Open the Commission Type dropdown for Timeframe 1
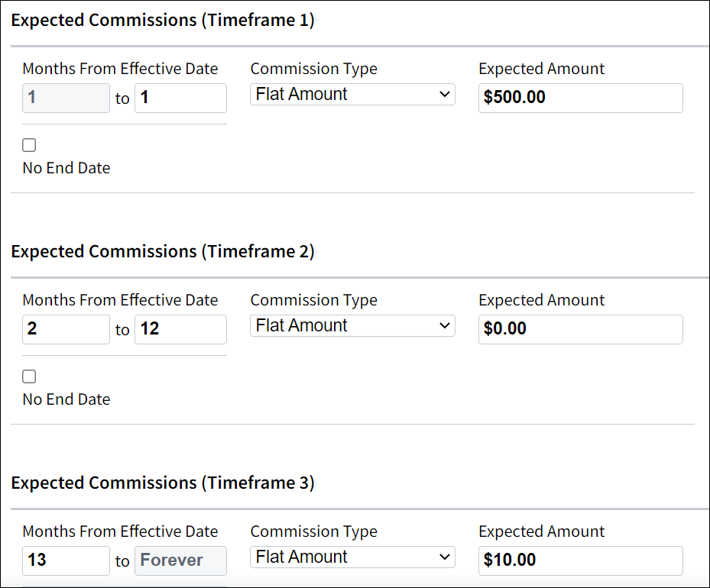Viewport: 710px width, 588px height. (352, 93)
